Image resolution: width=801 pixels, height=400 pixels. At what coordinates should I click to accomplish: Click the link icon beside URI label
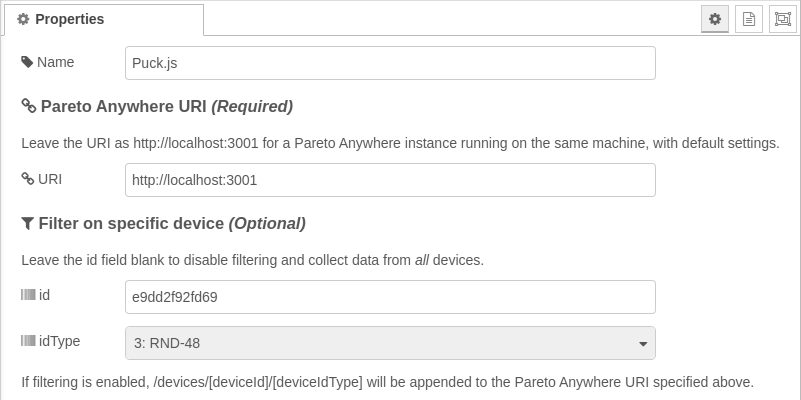[28, 178]
